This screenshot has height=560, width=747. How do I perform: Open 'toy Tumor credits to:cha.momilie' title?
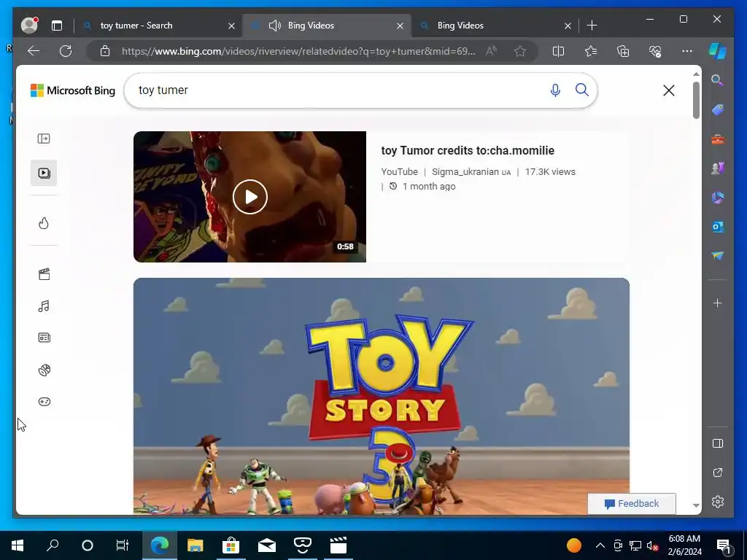pyautogui.click(x=468, y=150)
